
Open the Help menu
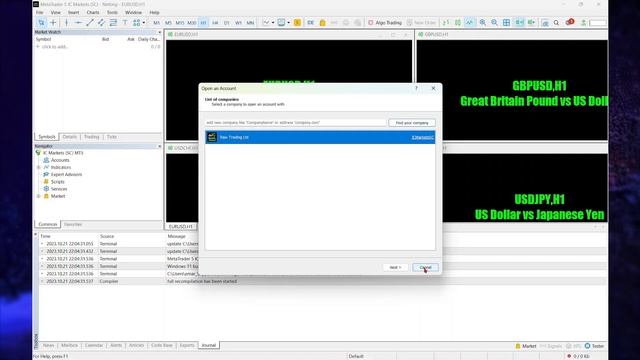154,13
